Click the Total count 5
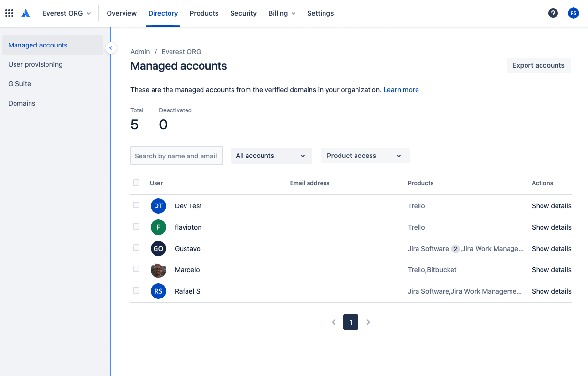This screenshot has width=588, height=376. (x=134, y=125)
